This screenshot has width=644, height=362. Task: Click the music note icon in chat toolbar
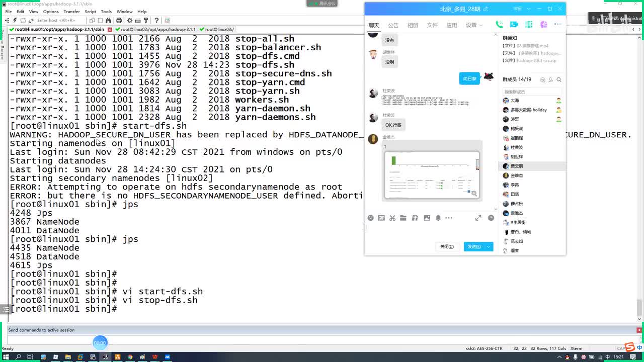[415, 218]
